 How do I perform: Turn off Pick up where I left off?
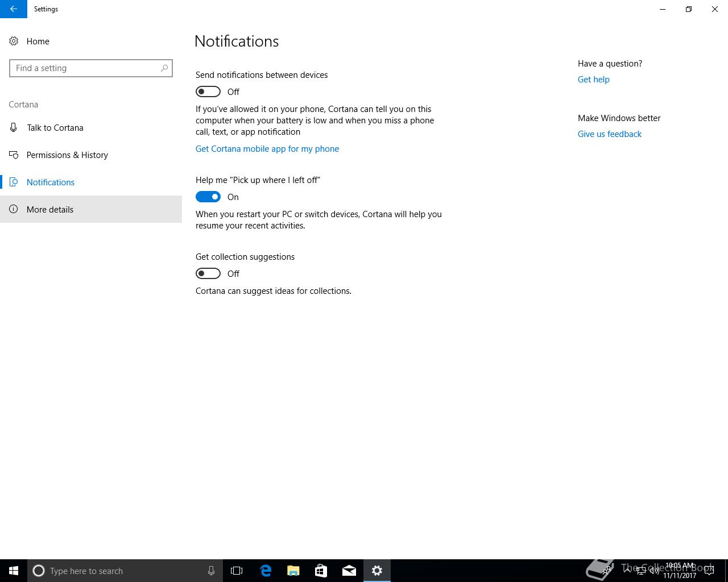[208, 197]
